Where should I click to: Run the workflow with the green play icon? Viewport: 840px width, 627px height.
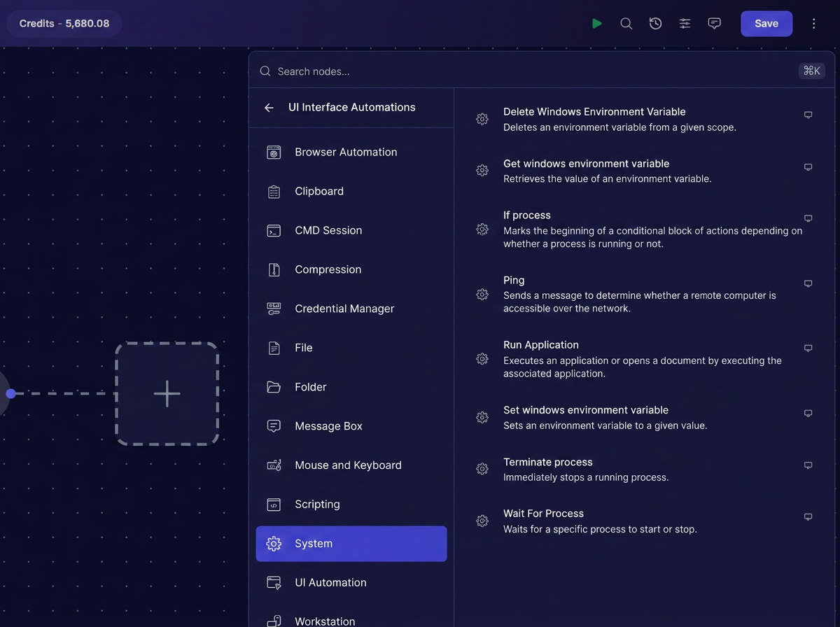click(596, 24)
